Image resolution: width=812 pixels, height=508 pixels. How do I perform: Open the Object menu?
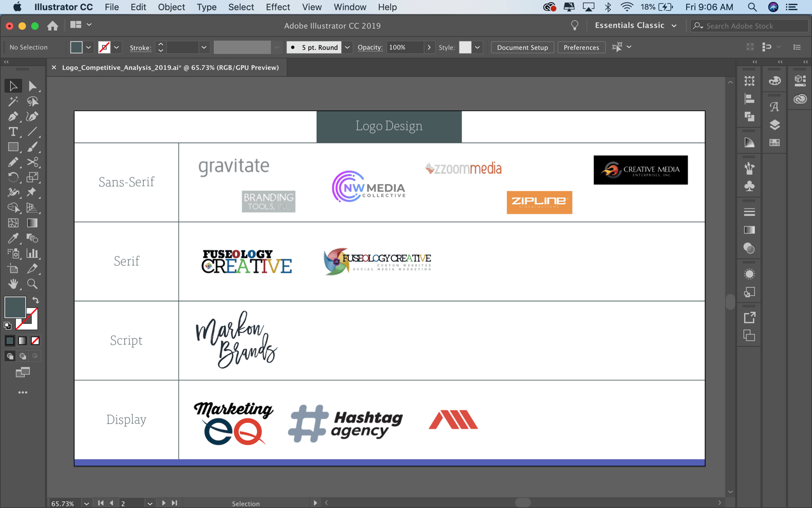pyautogui.click(x=171, y=7)
